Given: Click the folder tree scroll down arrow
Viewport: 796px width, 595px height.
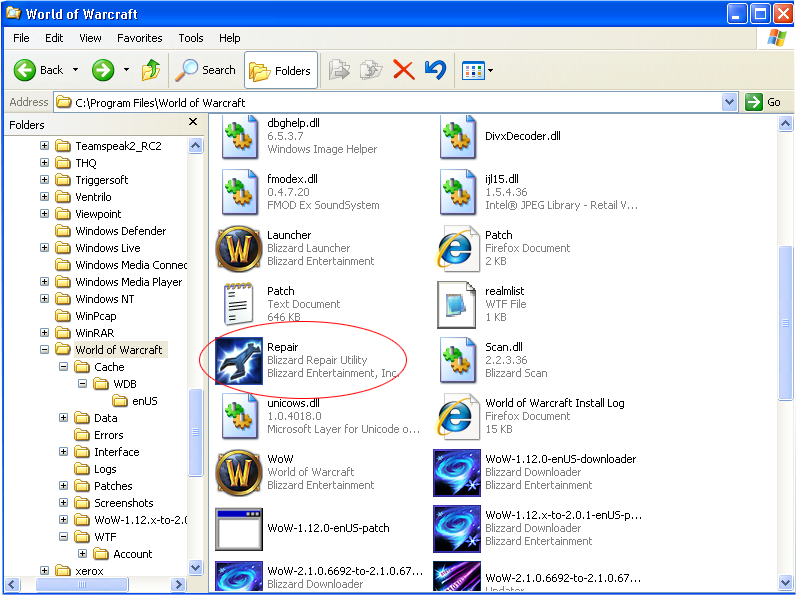Looking at the screenshot, I should click(x=195, y=567).
